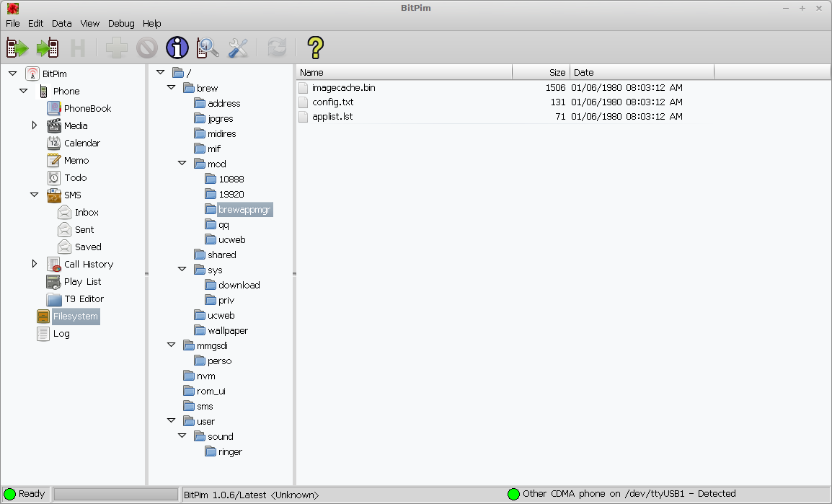Open the Data menu
This screenshot has height=504, width=832.
[61, 23]
